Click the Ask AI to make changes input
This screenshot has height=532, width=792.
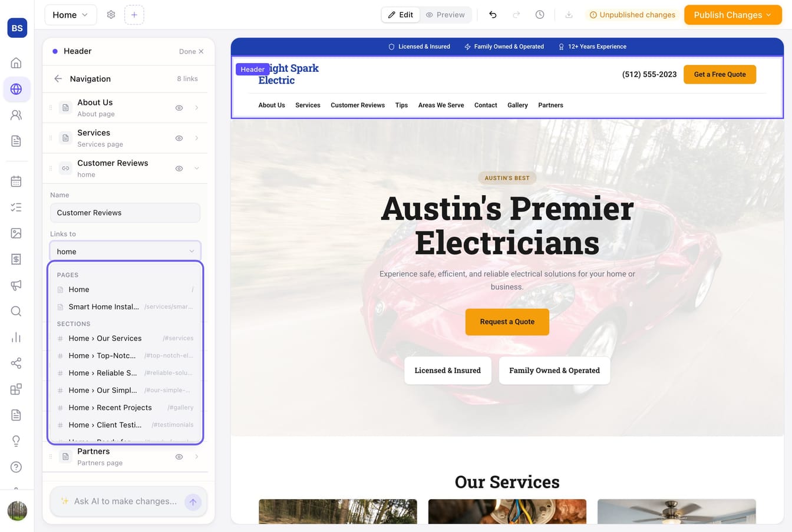tap(125, 501)
